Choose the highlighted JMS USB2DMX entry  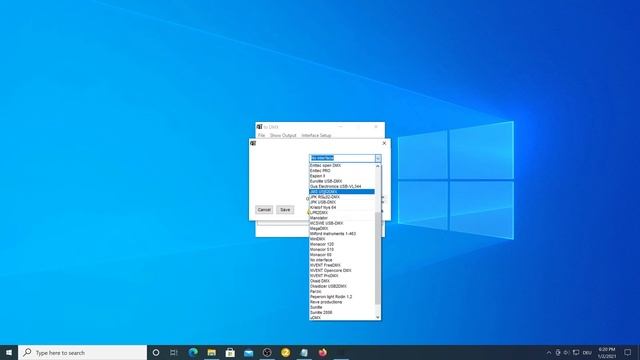coord(342,191)
